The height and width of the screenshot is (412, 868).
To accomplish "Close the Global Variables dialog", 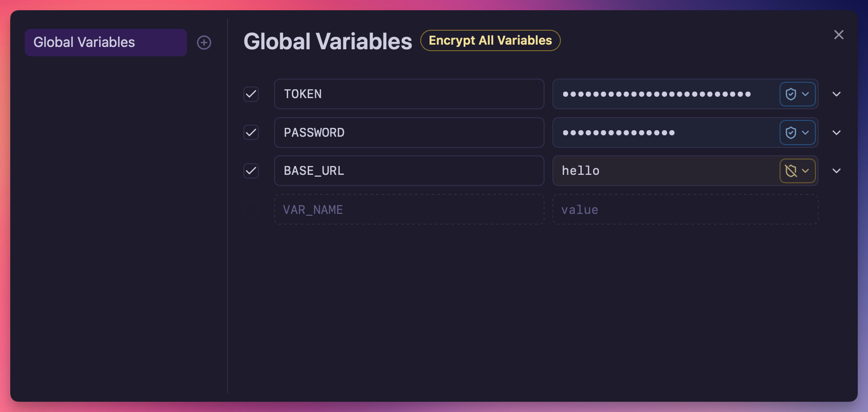I will coord(839,35).
